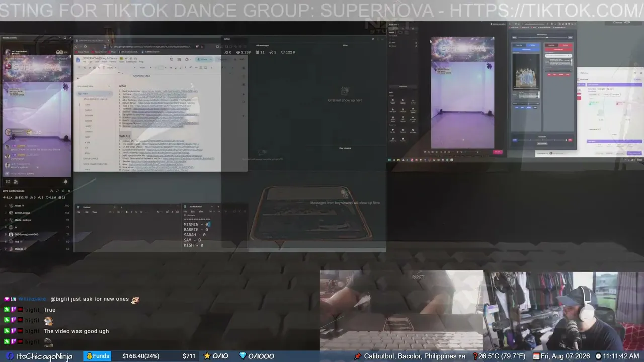Click the MINMIN - 0 score line
The width and height of the screenshot is (644, 362).
point(196,224)
